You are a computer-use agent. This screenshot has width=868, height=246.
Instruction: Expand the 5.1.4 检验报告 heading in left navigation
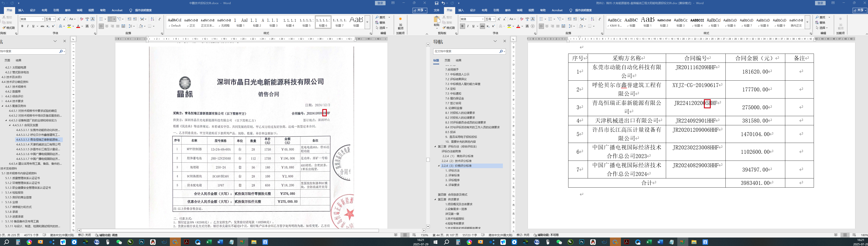(2, 192)
